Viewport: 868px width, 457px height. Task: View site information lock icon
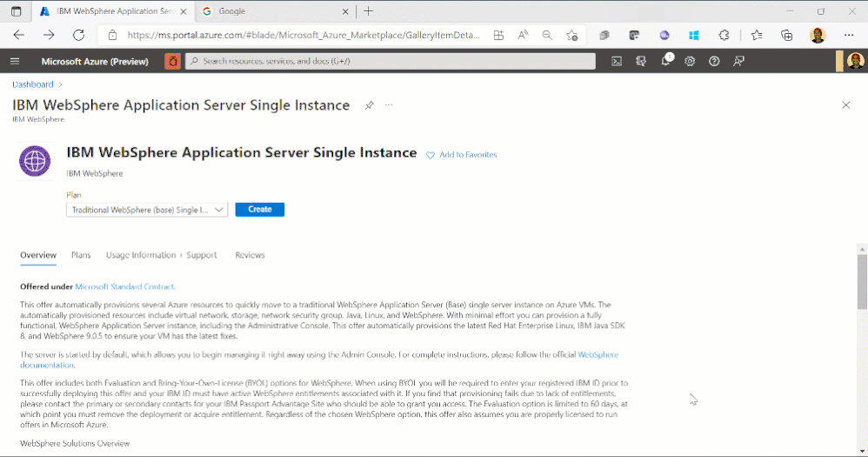112,35
